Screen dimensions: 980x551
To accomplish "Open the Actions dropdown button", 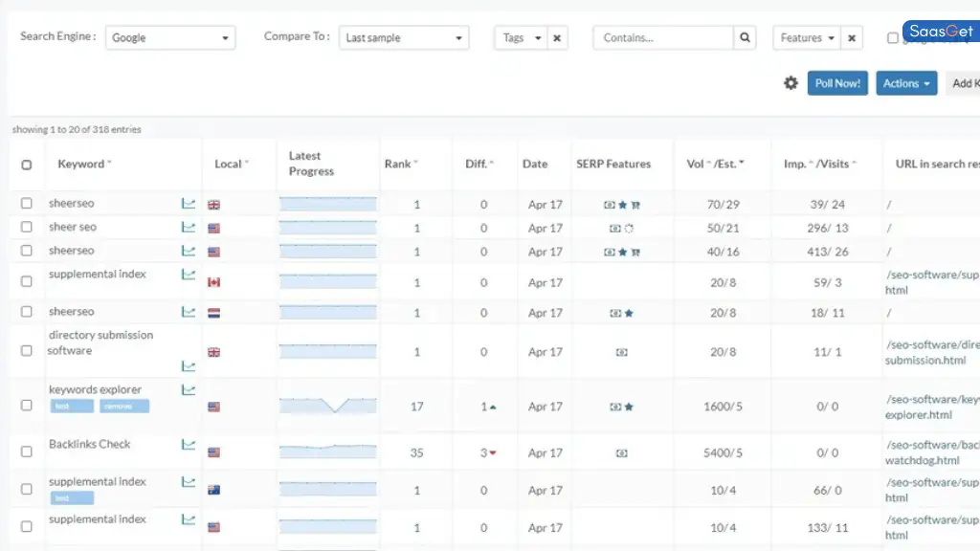I will pos(906,83).
